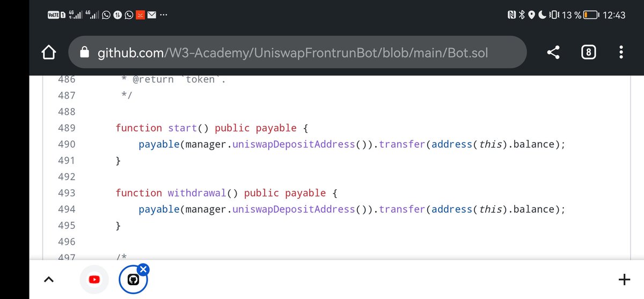
Task: Select line number 495
Action: tap(67, 225)
